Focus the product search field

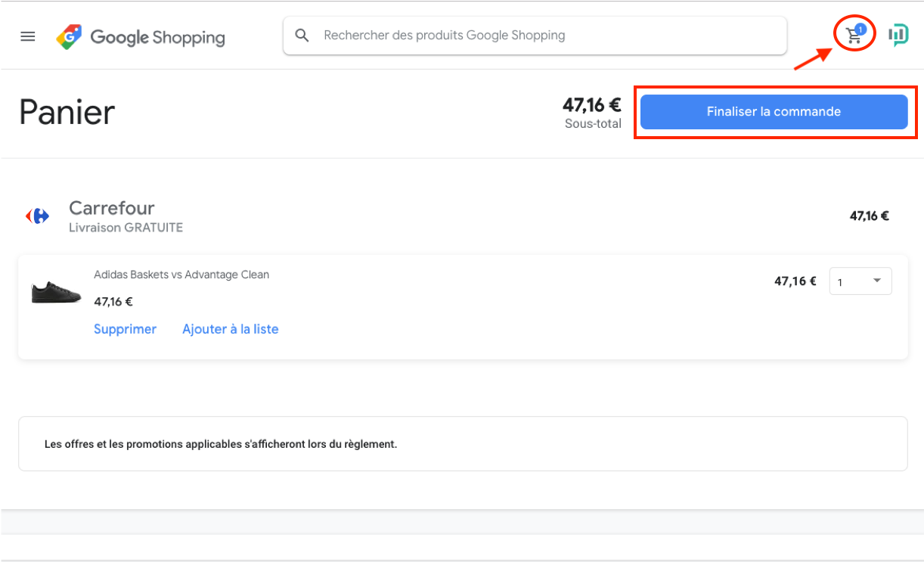pyautogui.click(x=535, y=36)
